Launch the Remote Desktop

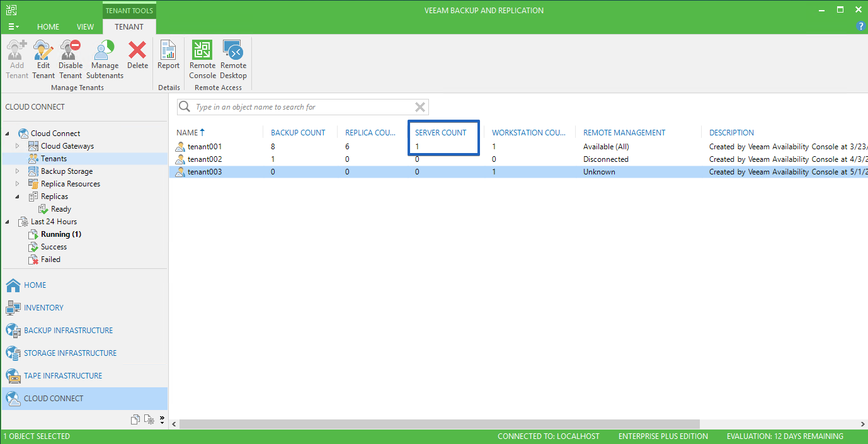pos(233,59)
